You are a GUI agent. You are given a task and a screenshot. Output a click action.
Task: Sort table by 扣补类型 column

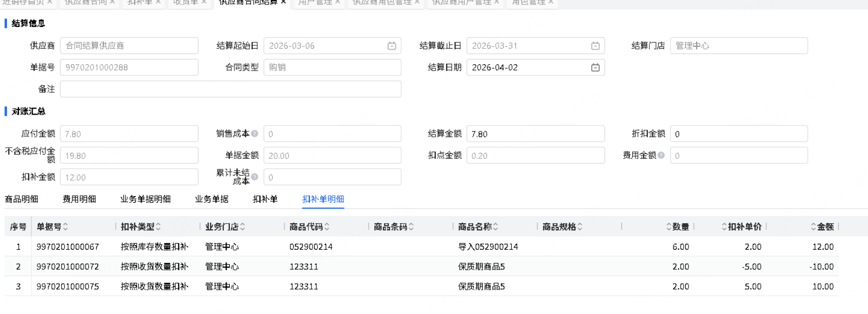coord(158,227)
